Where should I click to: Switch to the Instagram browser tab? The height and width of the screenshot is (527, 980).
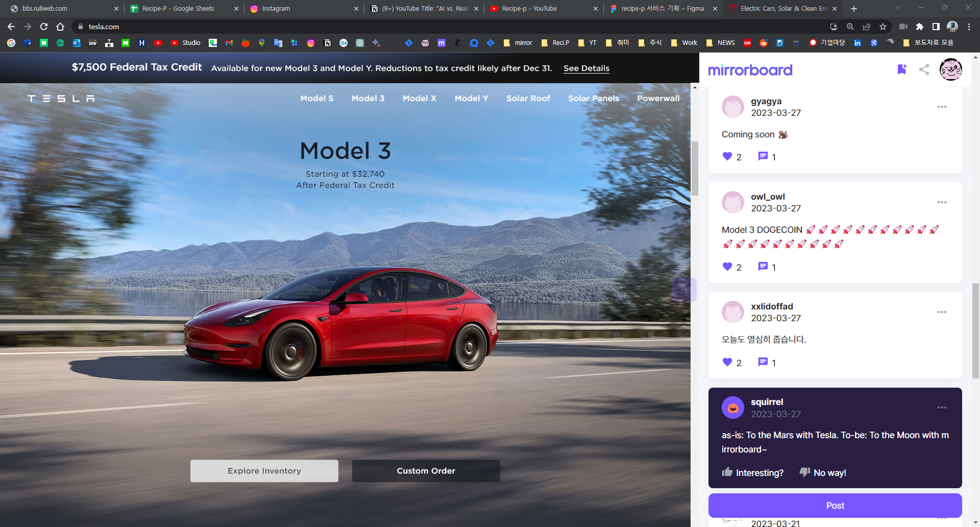pos(303,9)
